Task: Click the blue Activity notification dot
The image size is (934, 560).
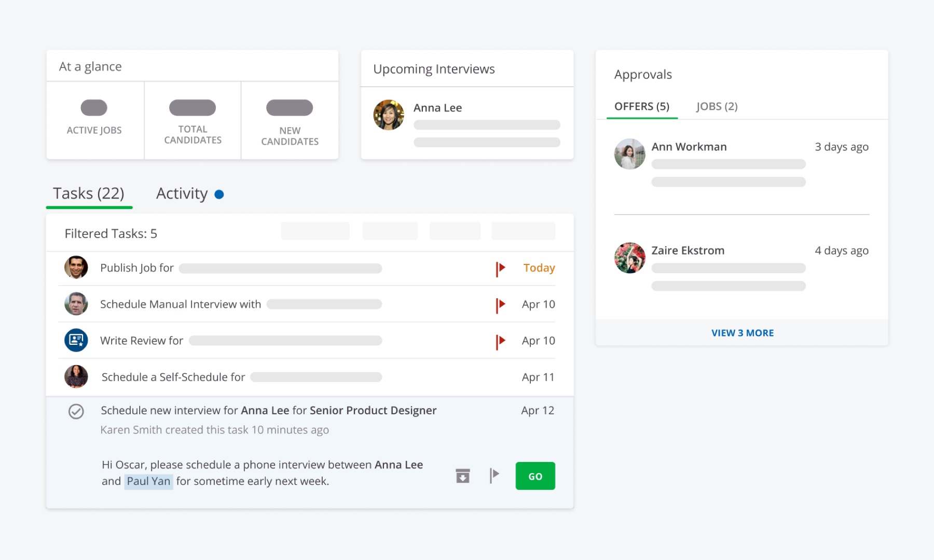Action: click(219, 194)
